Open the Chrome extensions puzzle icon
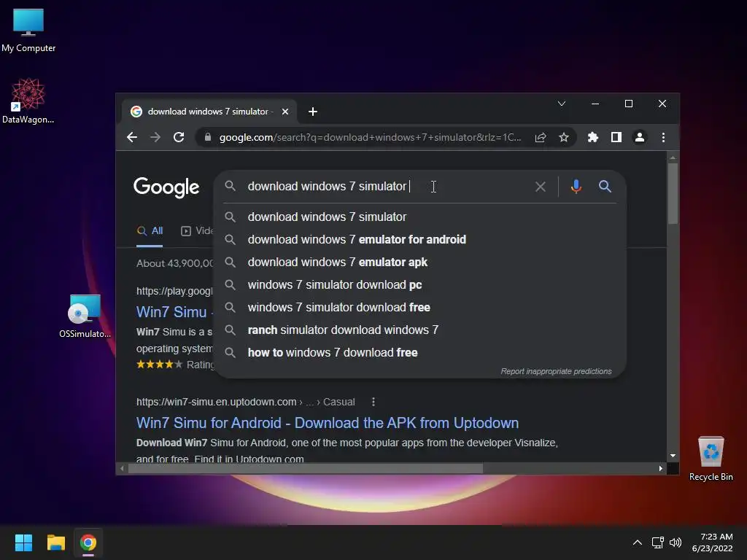 [x=592, y=138]
